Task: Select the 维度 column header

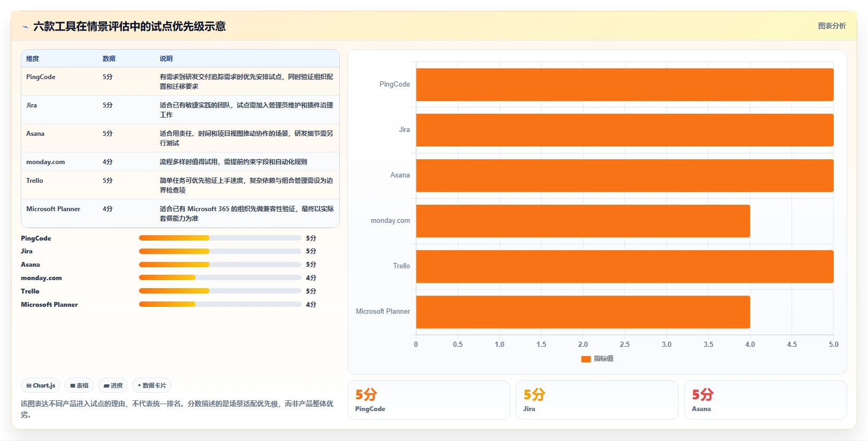Action: click(x=33, y=59)
